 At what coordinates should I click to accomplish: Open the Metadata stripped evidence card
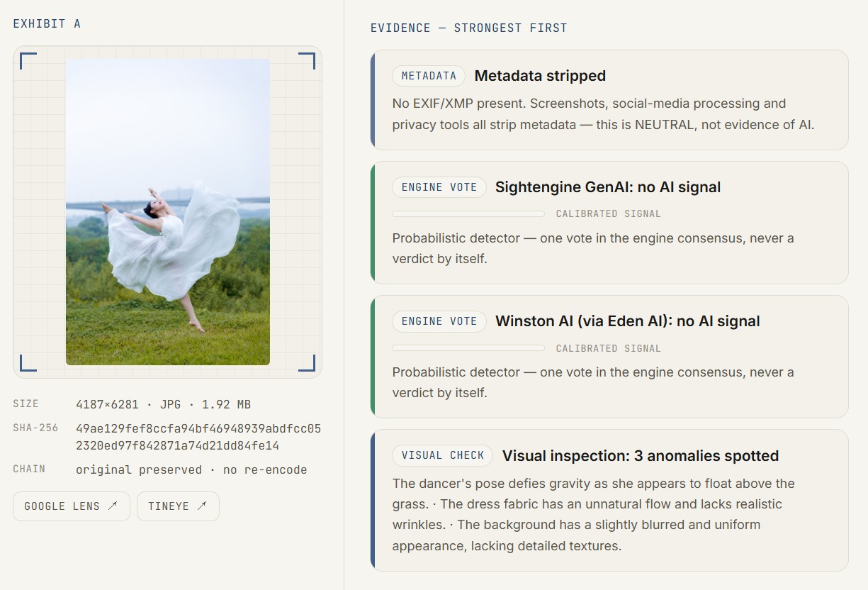(609, 100)
